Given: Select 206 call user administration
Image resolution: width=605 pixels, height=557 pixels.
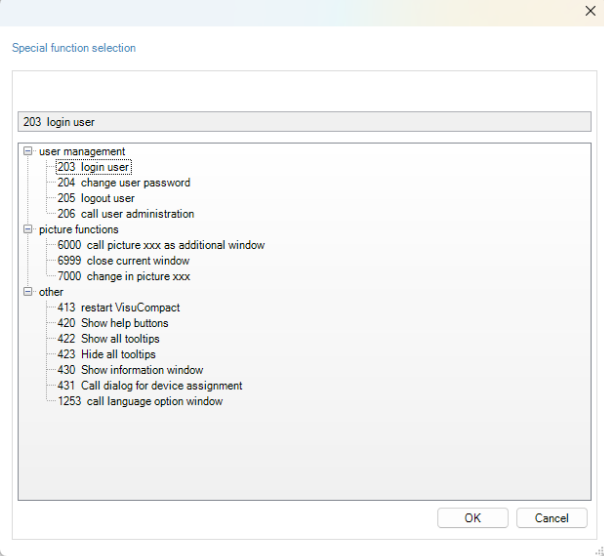Looking at the screenshot, I should (x=126, y=214).
